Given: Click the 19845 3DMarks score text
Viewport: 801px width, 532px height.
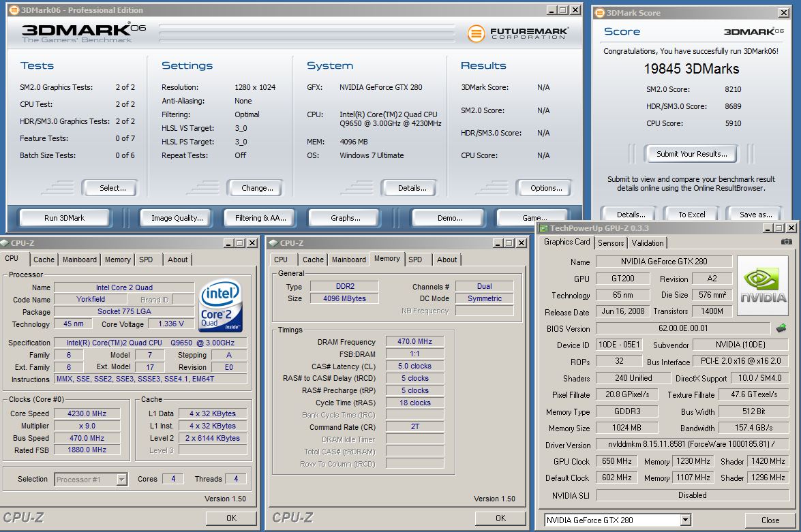Looking at the screenshot, I should tap(691, 69).
